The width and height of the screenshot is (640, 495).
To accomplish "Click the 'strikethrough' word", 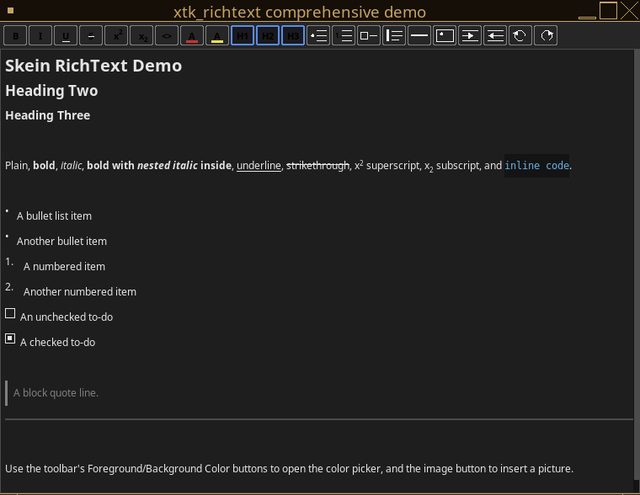I will pos(318,166).
